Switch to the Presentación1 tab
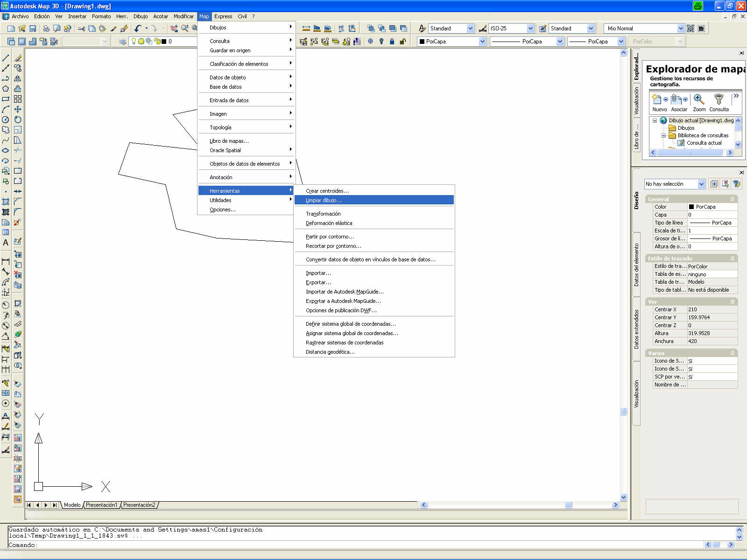 tap(102, 505)
